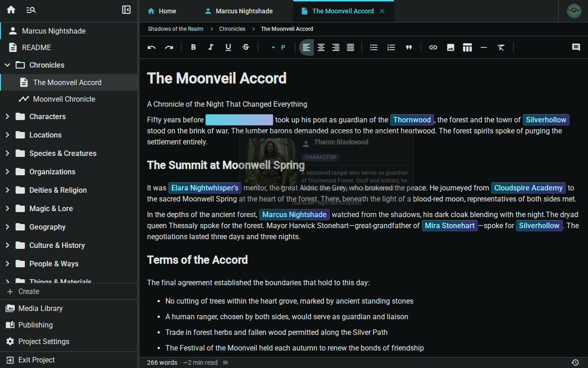Screen dimensions: 588x368
Task: Click Shadows of the Realm breadcrumb
Action: tap(175, 29)
